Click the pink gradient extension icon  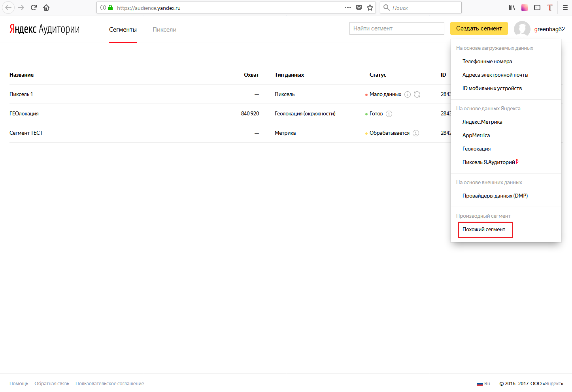tap(525, 8)
